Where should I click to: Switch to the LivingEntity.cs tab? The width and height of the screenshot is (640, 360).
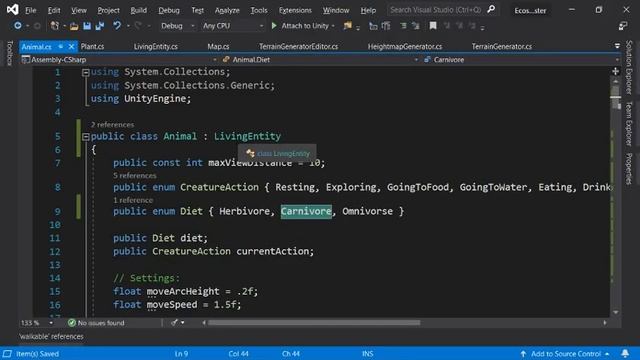pyautogui.click(x=156, y=47)
